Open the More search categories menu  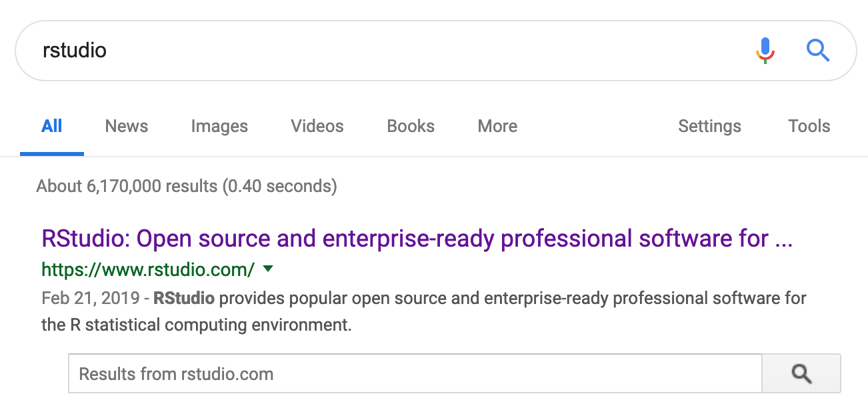tap(497, 126)
